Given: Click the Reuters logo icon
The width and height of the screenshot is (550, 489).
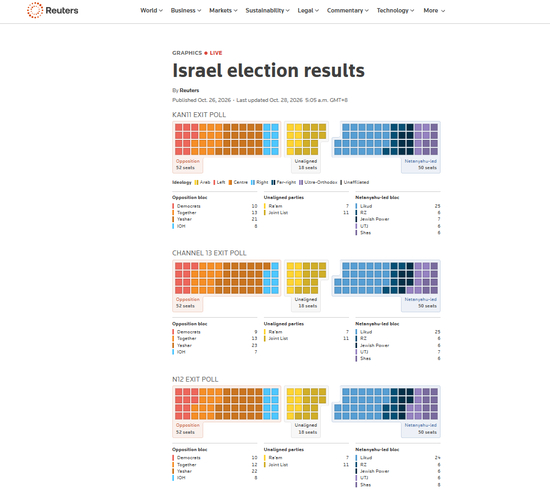Looking at the screenshot, I should 35,10.
